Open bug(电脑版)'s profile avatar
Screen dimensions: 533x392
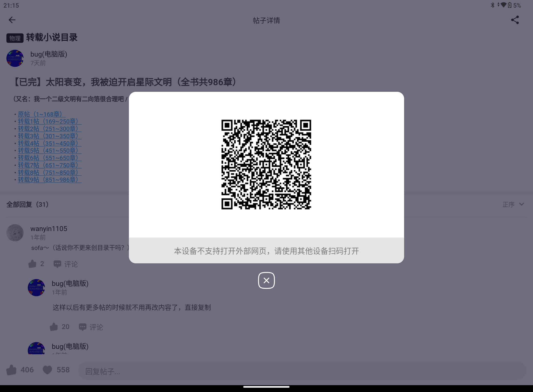click(x=15, y=58)
